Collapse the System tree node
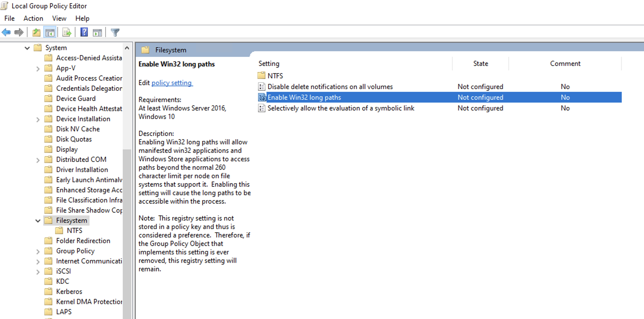644x319 pixels. coord(27,48)
